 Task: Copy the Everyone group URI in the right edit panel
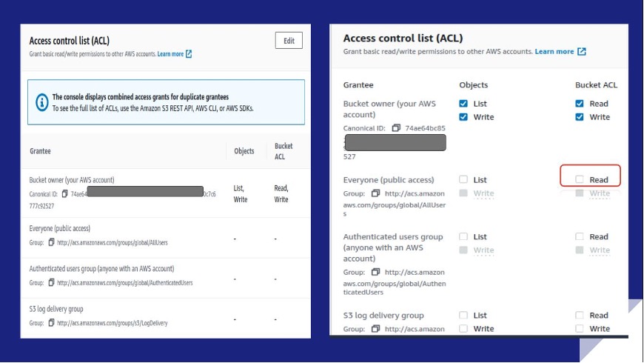click(375, 193)
